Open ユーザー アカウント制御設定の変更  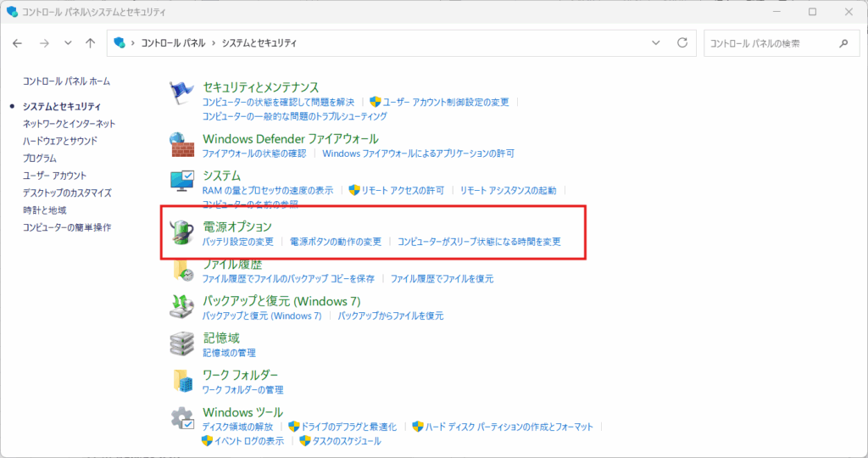(x=446, y=102)
